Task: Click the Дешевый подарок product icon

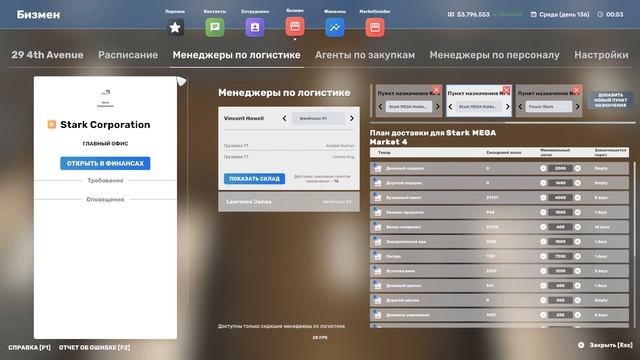Action: pyautogui.click(x=378, y=168)
